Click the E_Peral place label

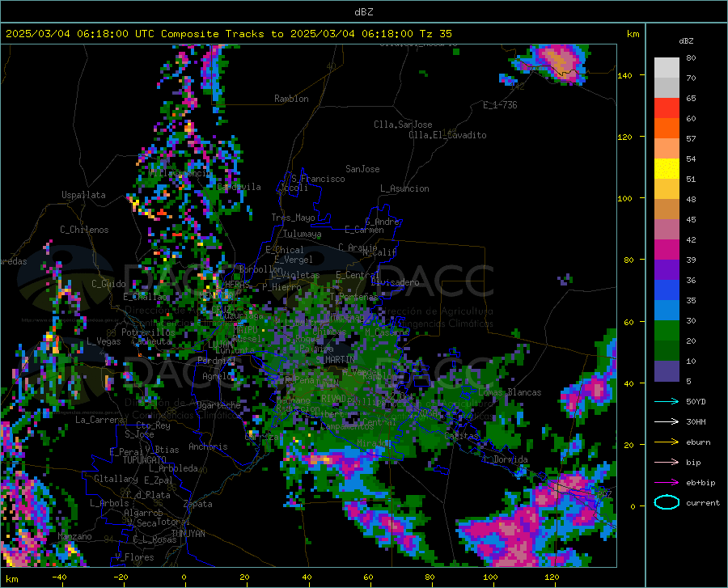[x=126, y=451]
